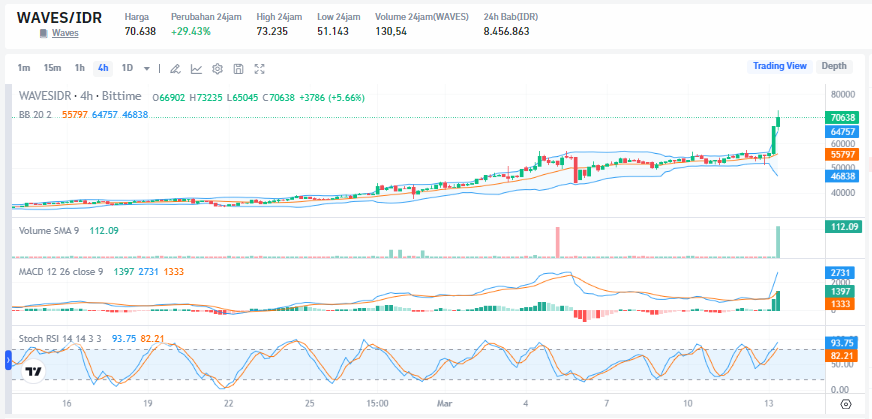Click the Bollinger basis label 55797

tap(843, 154)
